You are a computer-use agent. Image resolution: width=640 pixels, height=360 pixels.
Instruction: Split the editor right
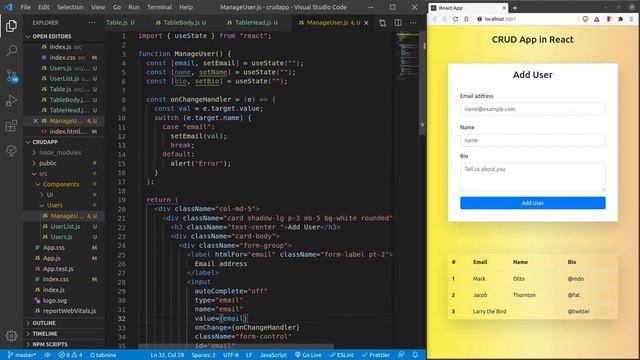[398, 23]
